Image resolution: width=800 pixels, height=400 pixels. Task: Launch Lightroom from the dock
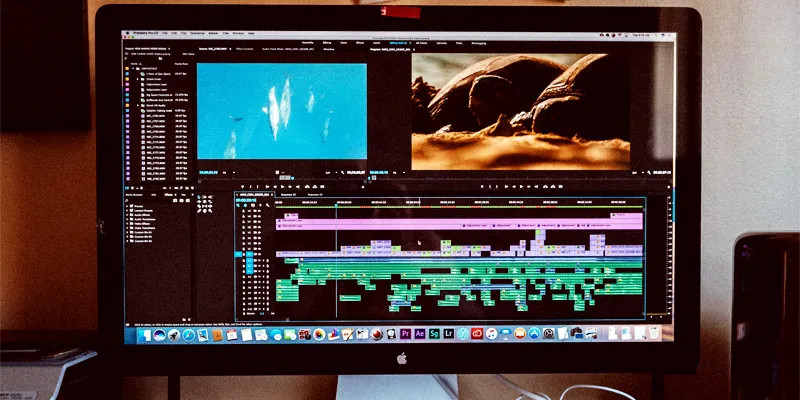pos(449,334)
